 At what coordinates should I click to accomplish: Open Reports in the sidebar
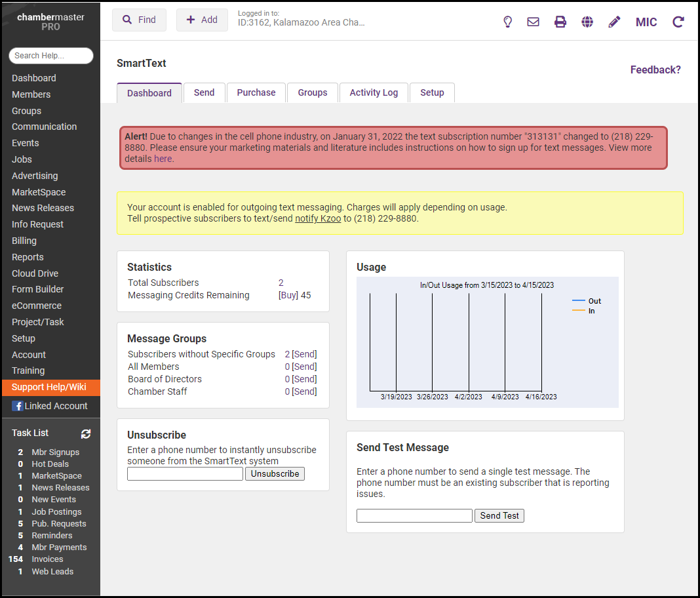pos(28,257)
